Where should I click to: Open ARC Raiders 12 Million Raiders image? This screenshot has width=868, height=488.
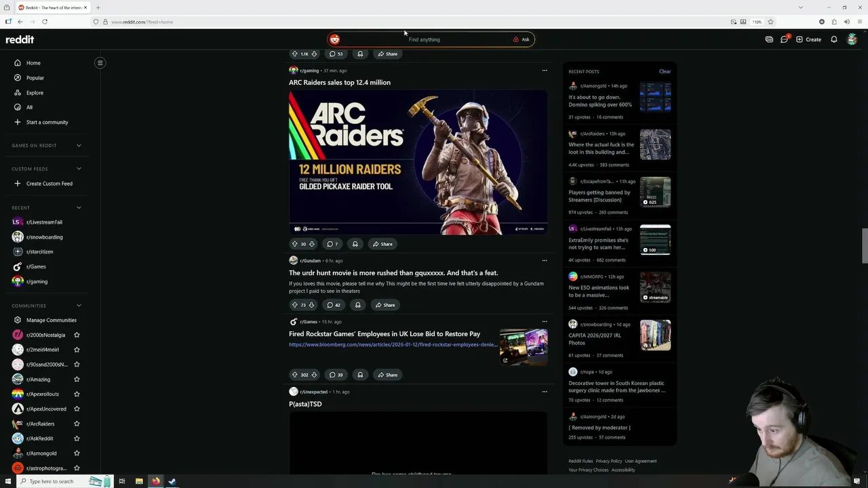pyautogui.click(x=418, y=163)
